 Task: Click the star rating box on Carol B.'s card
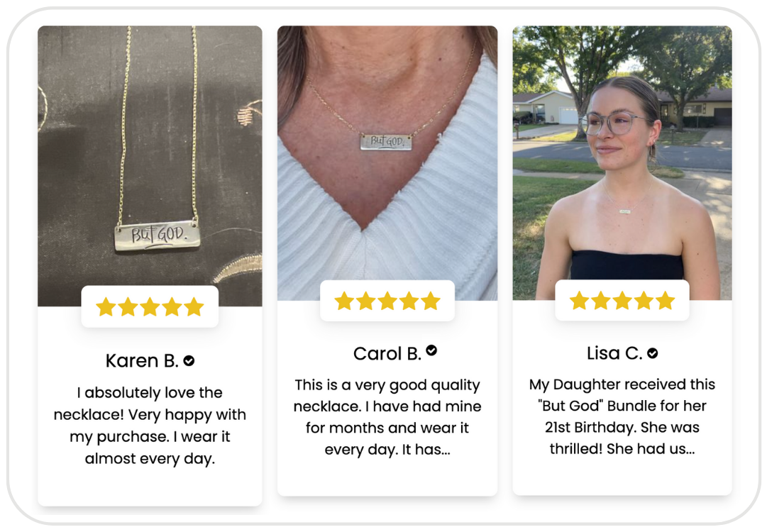(387, 301)
